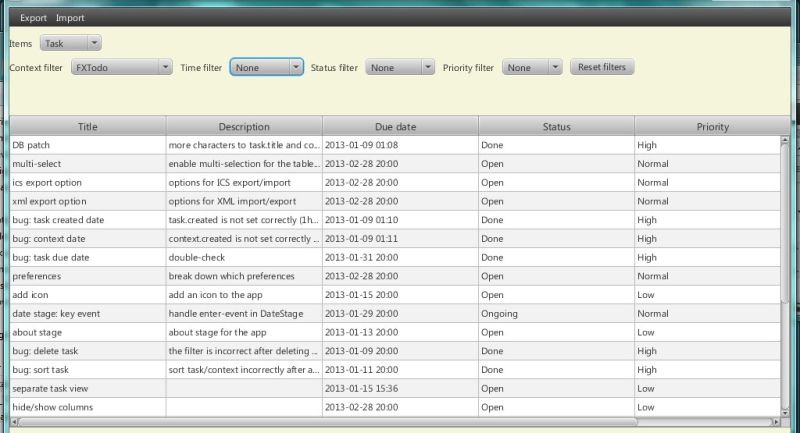Click due date '2013-01-09 01:10'
Viewport: 800px width, 433px height.
(x=361, y=220)
